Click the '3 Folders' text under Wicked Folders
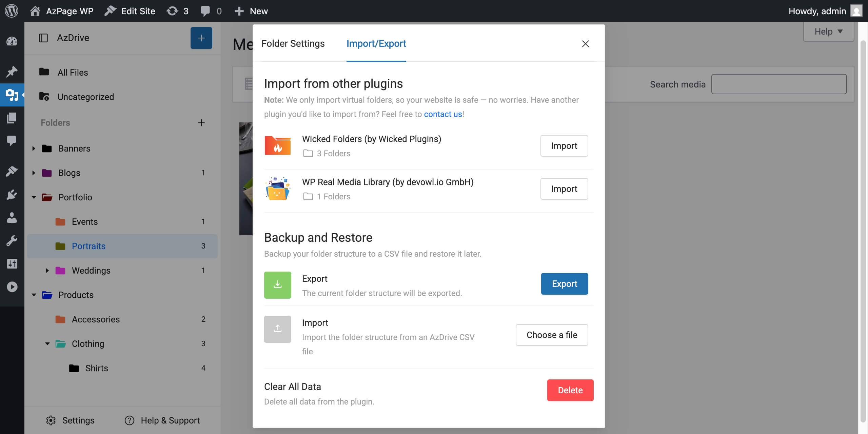 click(333, 154)
